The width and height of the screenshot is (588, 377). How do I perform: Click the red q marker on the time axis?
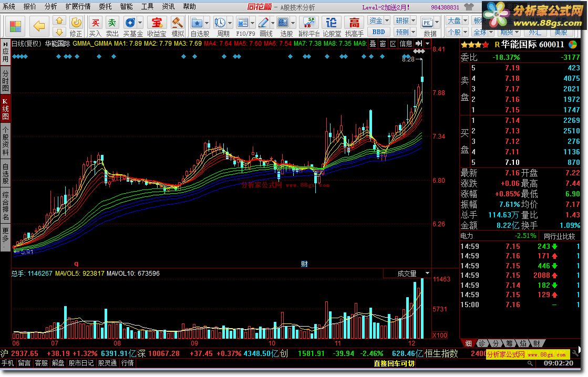pos(76,264)
